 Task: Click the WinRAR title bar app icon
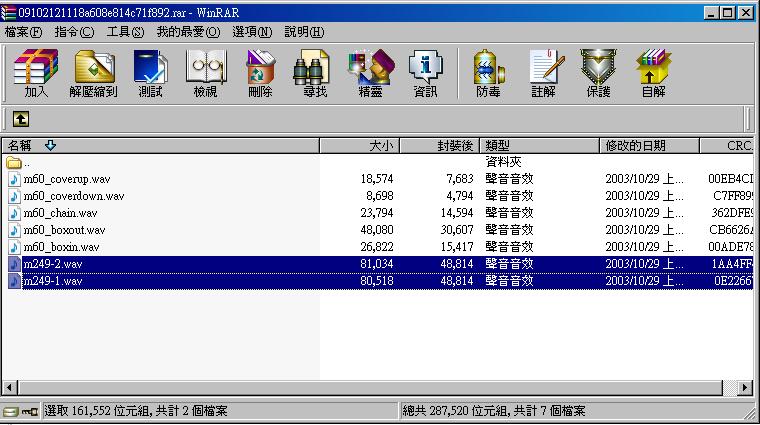(x=8, y=13)
